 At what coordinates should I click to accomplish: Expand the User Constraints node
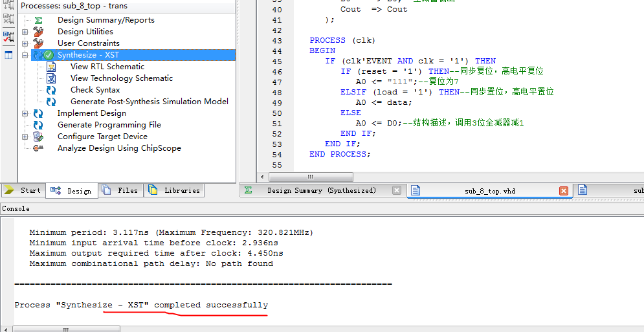tap(25, 43)
